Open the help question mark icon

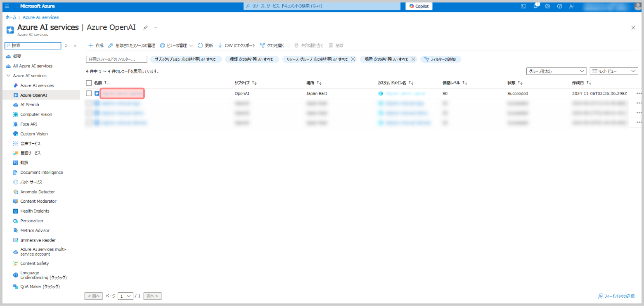[559, 6]
